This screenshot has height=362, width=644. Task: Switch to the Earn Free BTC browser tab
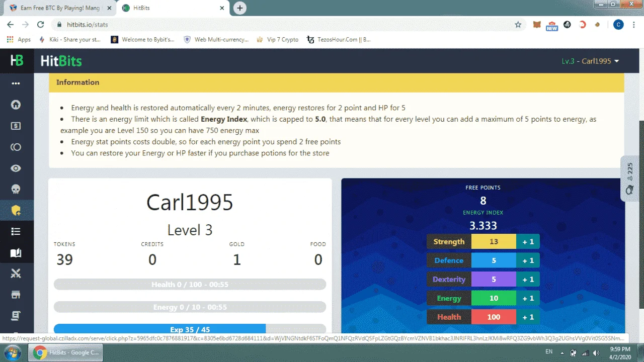click(59, 8)
